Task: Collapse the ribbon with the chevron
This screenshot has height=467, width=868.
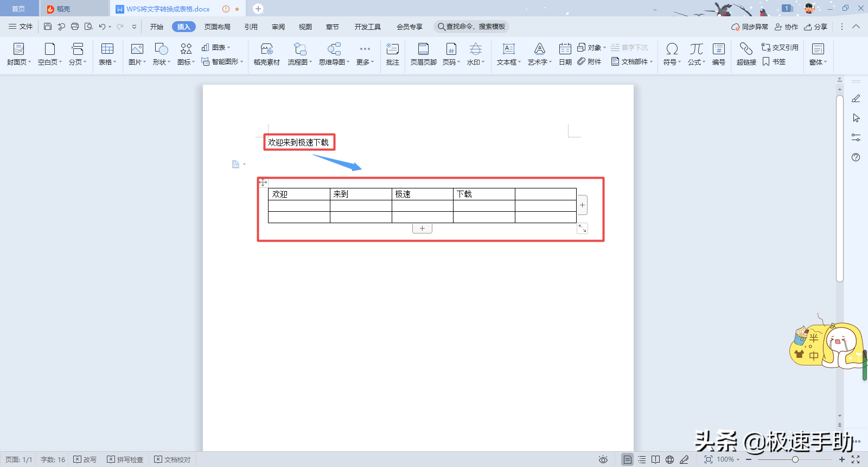Action: pyautogui.click(x=856, y=27)
